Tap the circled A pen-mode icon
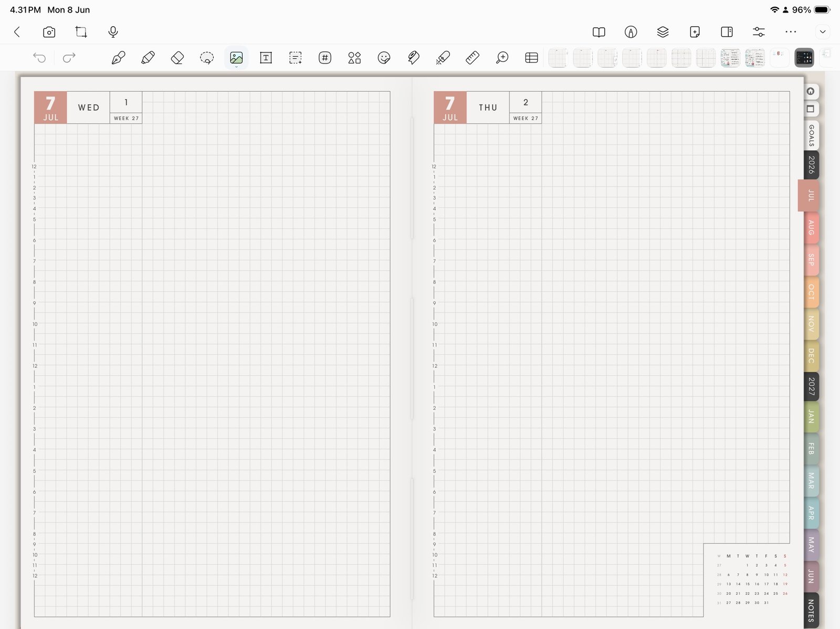The width and height of the screenshot is (840, 629). pyautogui.click(x=631, y=32)
